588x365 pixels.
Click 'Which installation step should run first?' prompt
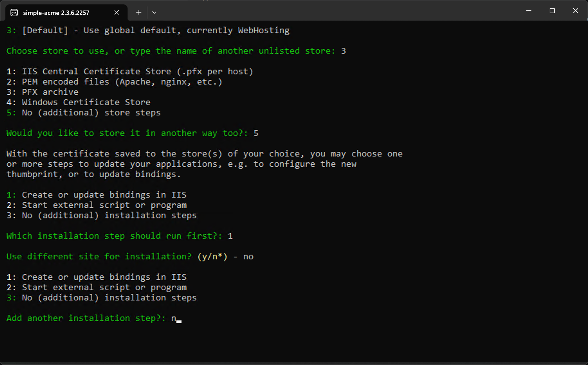(x=114, y=236)
